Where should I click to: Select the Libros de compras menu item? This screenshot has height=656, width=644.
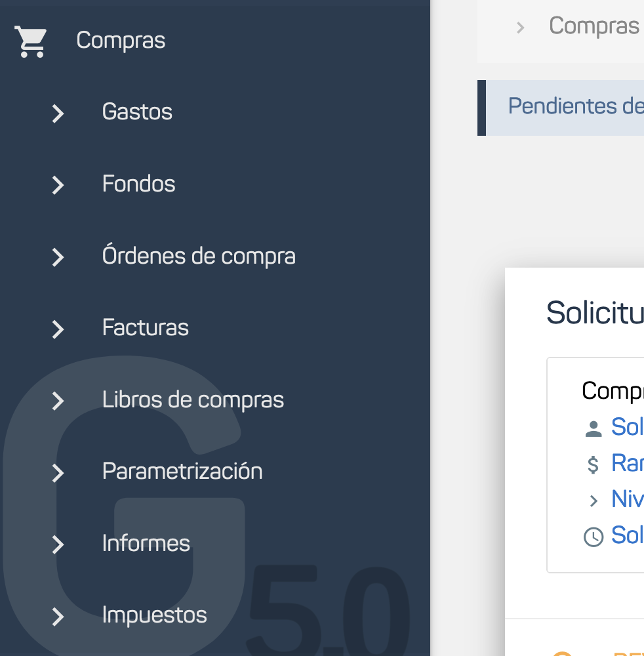(193, 400)
